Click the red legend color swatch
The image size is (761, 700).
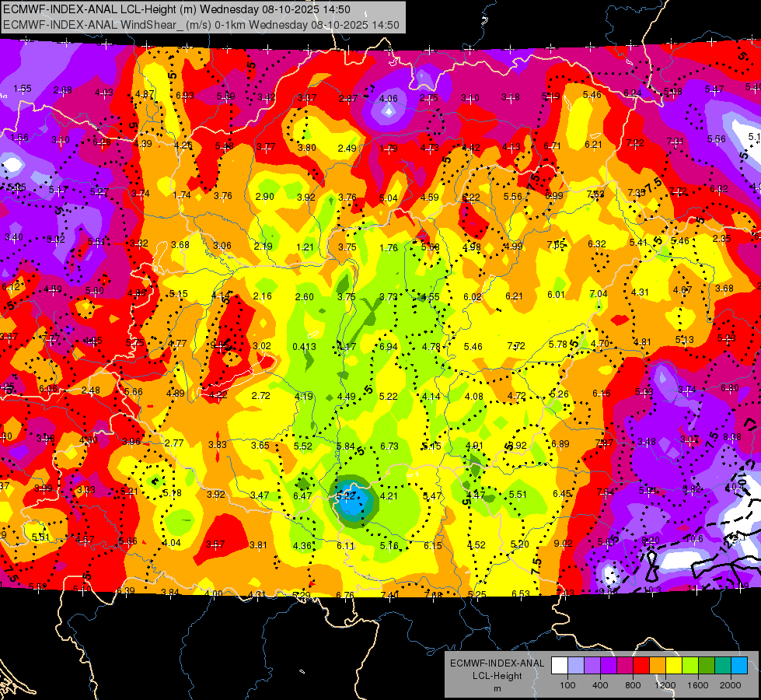coord(641,666)
